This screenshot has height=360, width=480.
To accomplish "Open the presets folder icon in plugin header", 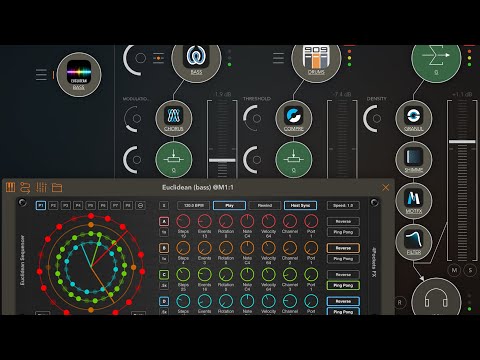I will pos(57,188).
